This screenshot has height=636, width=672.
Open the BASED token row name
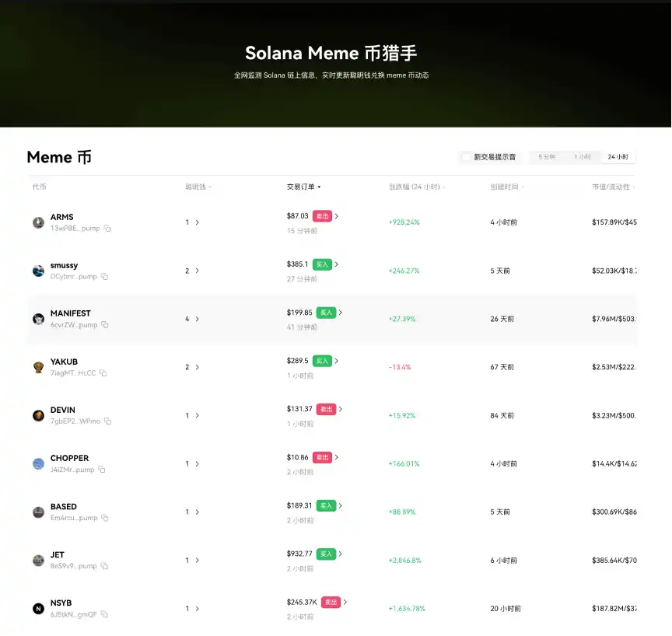tap(64, 506)
